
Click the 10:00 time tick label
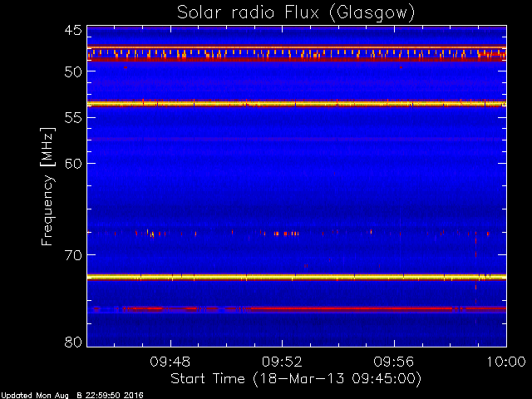pyautogui.click(x=506, y=362)
